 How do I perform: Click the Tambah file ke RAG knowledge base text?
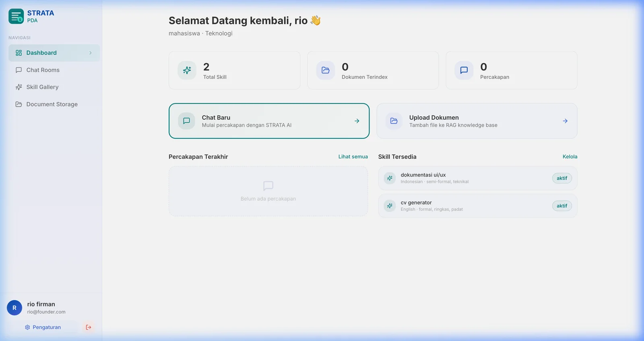click(x=453, y=125)
